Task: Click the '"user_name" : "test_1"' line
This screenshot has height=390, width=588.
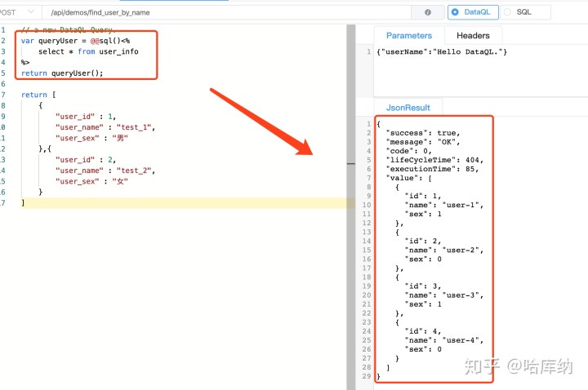Action: coord(105,127)
